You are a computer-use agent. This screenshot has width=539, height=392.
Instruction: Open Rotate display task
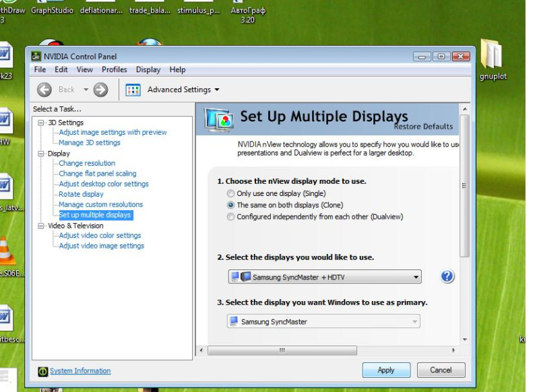click(x=81, y=194)
